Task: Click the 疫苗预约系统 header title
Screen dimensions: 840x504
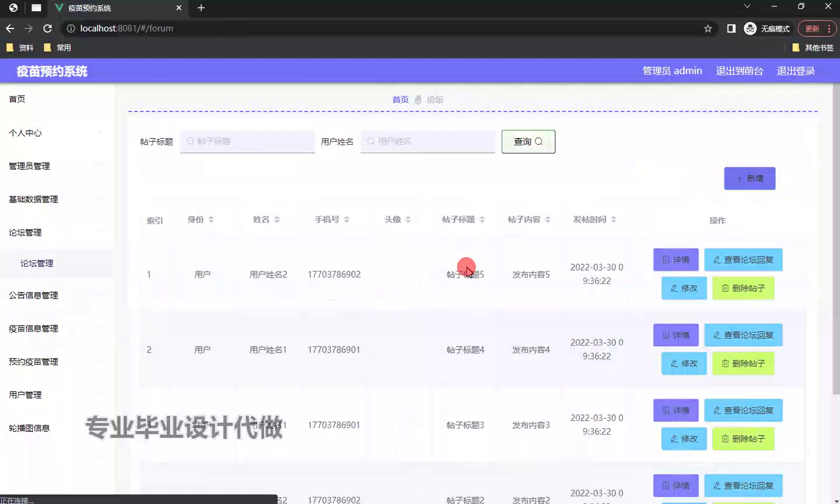Action: point(52,71)
